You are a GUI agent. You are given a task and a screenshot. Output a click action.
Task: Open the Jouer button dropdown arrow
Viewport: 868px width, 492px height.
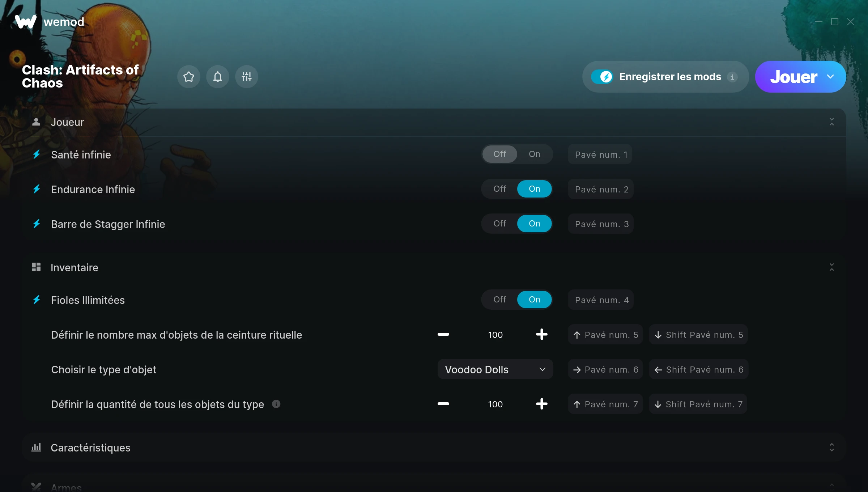(x=830, y=77)
